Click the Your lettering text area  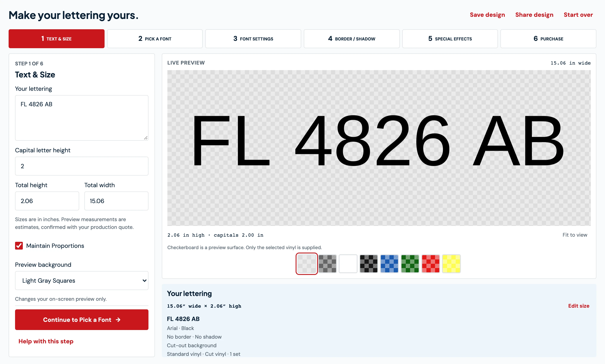82,118
